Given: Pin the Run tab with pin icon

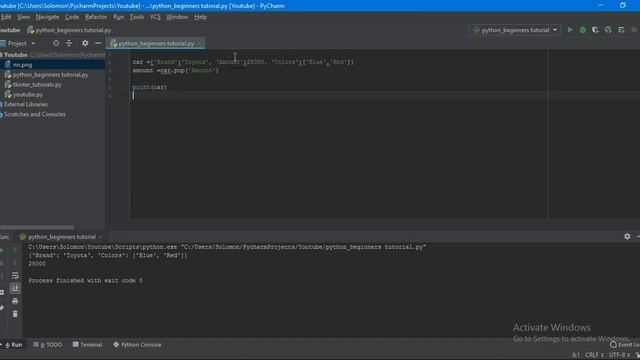Looking at the screenshot, I should pos(2,308).
